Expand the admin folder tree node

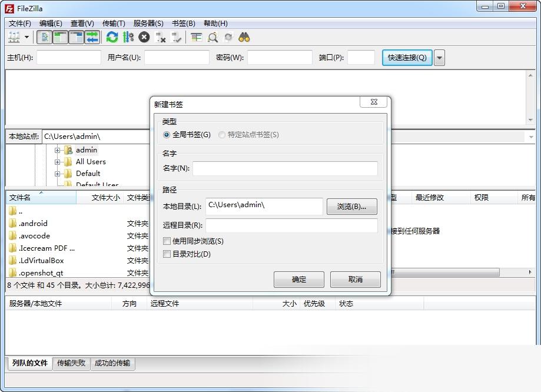point(57,151)
